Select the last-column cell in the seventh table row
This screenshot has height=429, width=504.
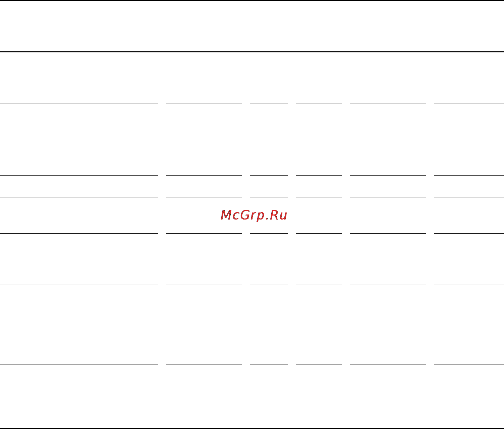point(469,303)
